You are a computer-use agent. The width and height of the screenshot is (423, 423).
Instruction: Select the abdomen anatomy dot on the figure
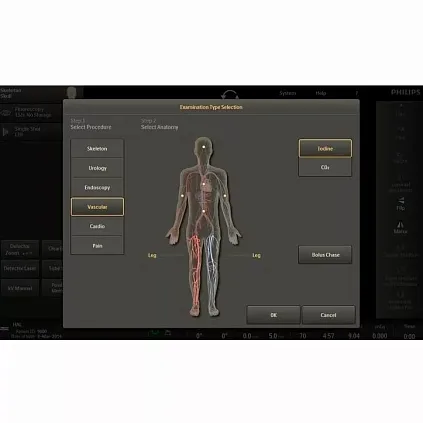pos(203,211)
